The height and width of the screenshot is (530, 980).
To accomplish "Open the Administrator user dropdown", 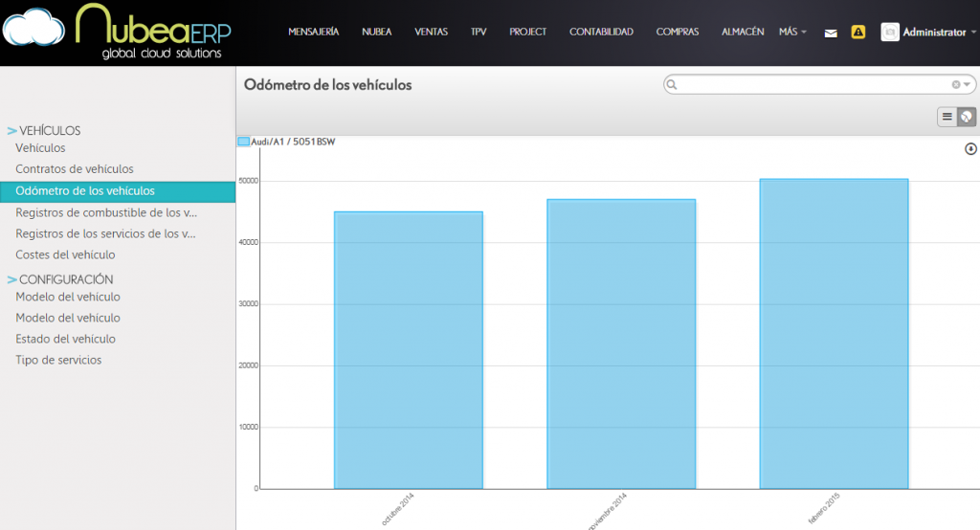I will pos(940,32).
